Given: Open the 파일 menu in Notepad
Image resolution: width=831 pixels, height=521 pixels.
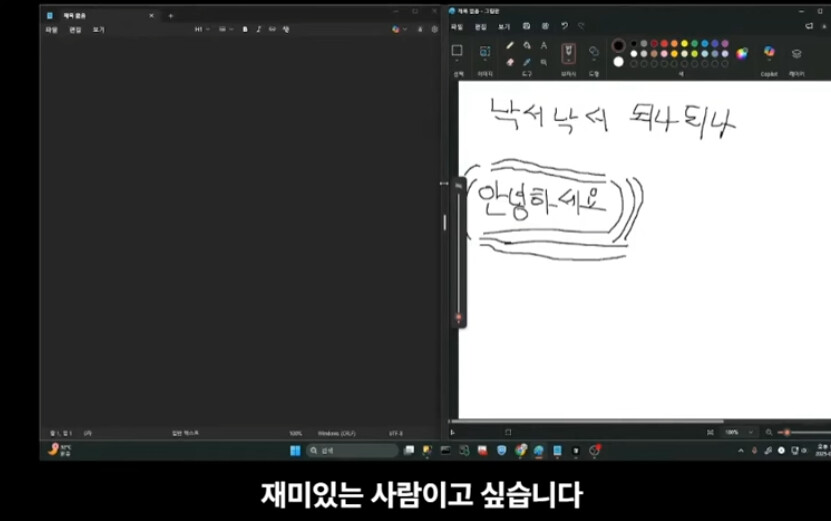Looking at the screenshot, I should pos(51,30).
